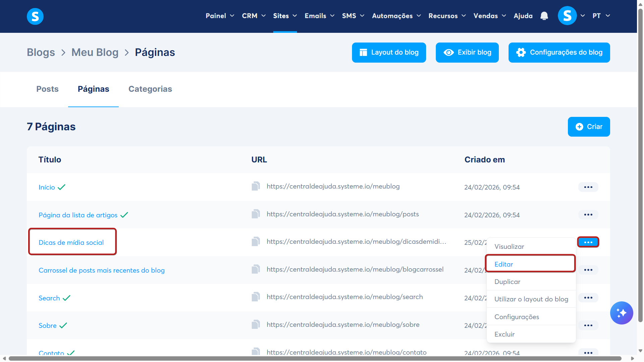Open the notifications bell
644x362 pixels.
coord(544,16)
